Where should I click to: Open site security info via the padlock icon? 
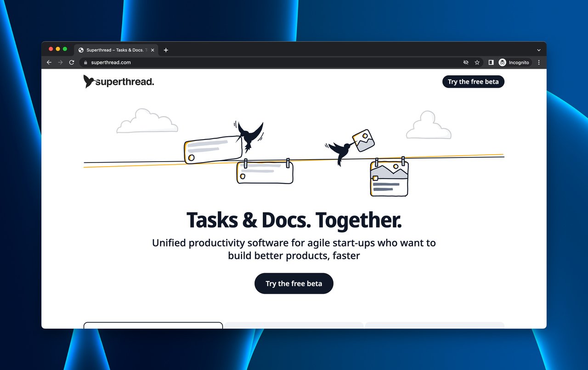pos(85,62)
